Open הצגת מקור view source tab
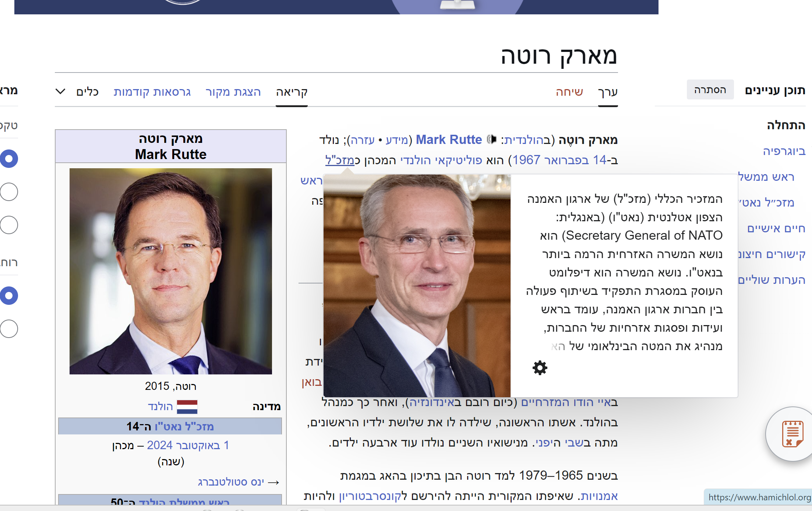812x511 pixels. (233, 91)
